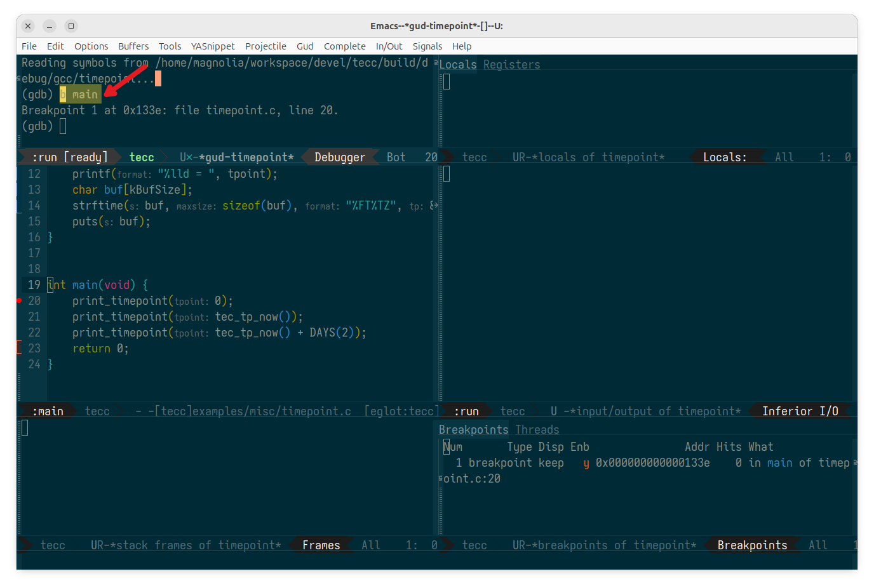Click the '*input/output of timepoint*' buffer name
The image size is (874, 588).
(x=655, y=411)
